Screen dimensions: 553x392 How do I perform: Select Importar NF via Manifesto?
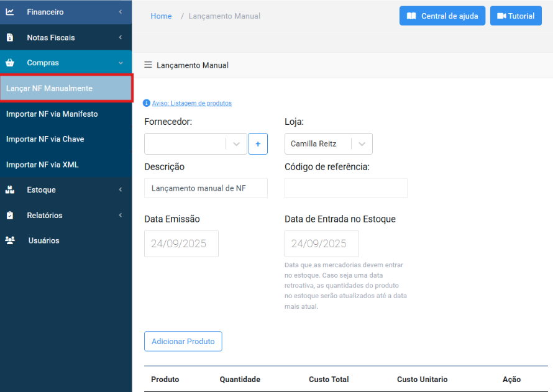pos(52,114)
